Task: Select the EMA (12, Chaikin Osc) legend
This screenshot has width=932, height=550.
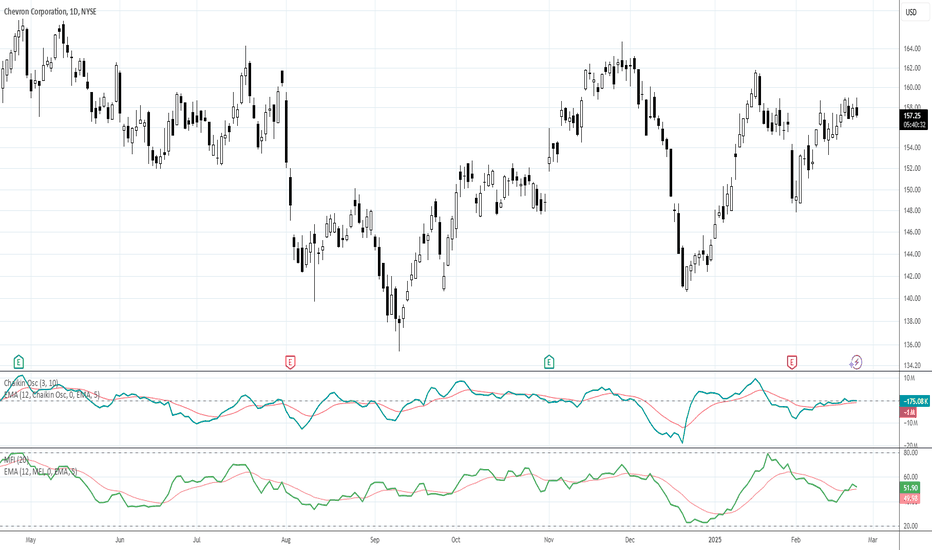Action: (52, 394)
